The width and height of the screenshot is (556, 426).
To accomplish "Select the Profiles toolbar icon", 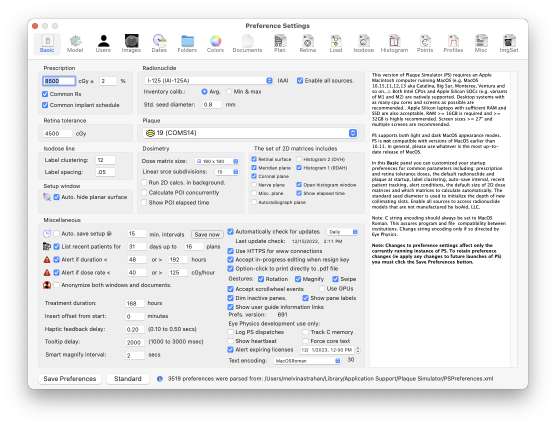I will tap(453, 44).
